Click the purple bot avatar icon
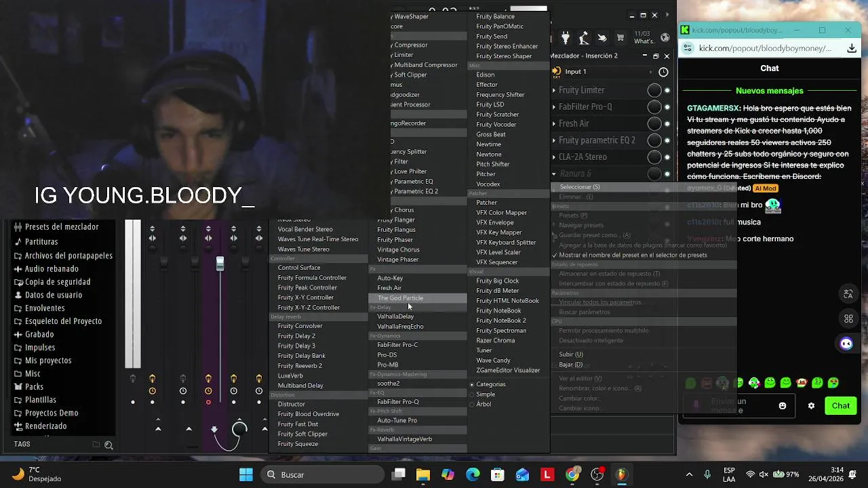 (846, 344)
